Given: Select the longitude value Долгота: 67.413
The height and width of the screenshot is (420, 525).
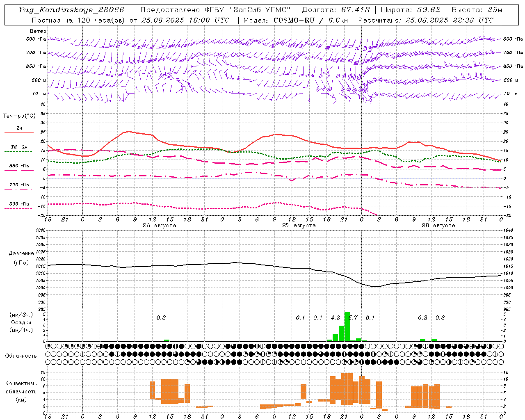Looking at the screenshot, I should pos(336,10).
